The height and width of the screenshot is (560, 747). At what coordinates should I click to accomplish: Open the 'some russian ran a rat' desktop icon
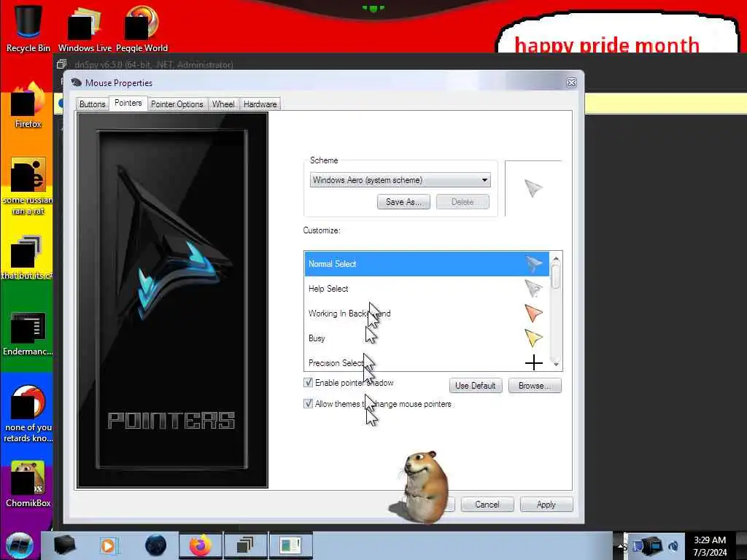[28, 186]
